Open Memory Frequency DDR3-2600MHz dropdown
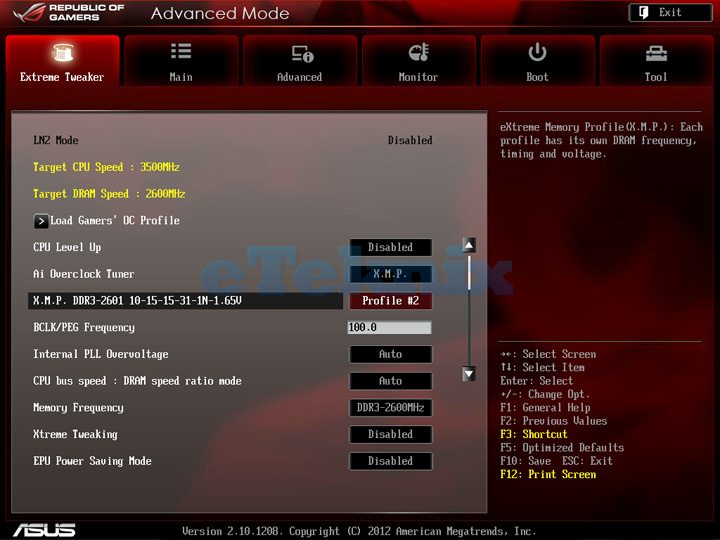This screenshot has height=540, width=720. pos(390,407)
